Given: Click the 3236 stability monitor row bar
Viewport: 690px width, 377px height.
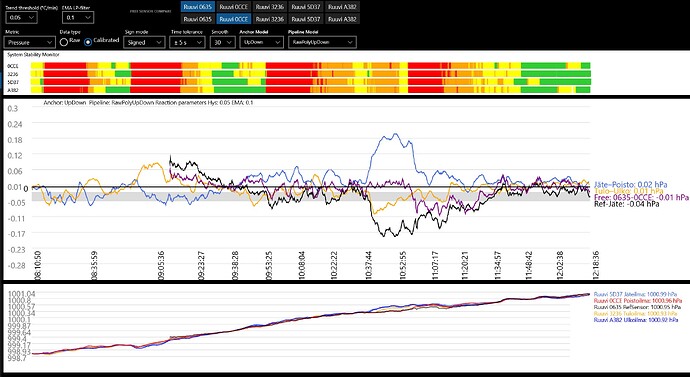Looking at the screenshot, I should (310, 73).
